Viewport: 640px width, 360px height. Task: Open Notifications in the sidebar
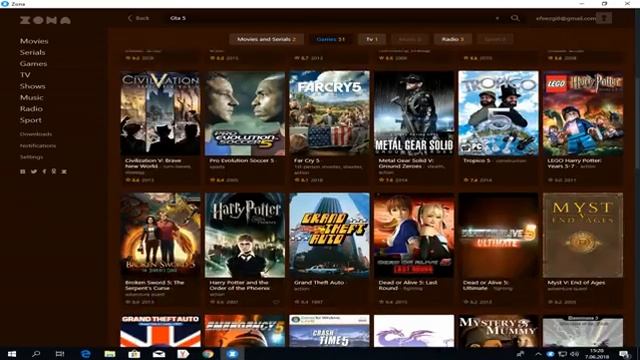point(38,145)
